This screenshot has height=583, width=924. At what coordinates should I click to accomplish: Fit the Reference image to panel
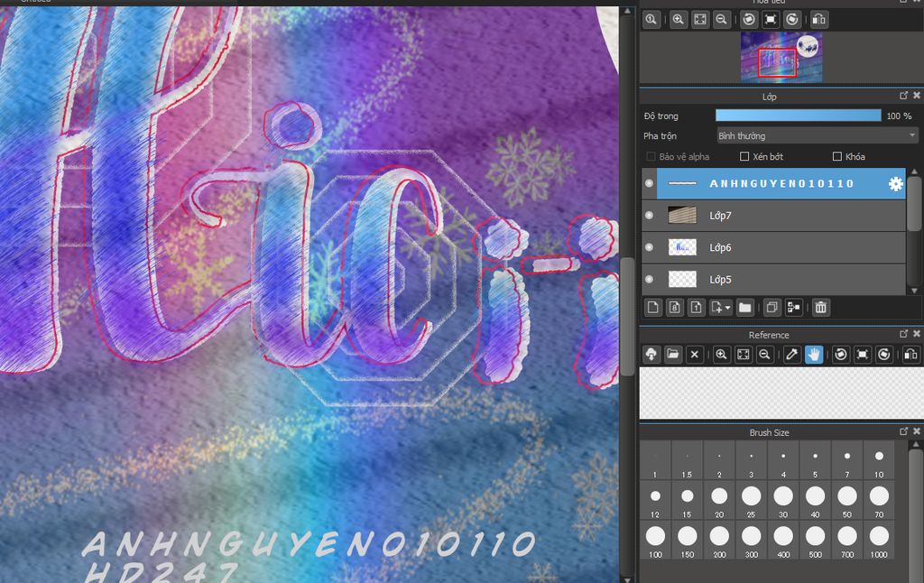(744, 355)
